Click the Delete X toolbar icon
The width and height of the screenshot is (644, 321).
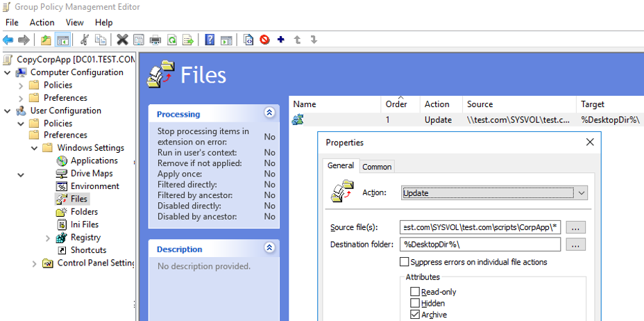pos(122,40)
